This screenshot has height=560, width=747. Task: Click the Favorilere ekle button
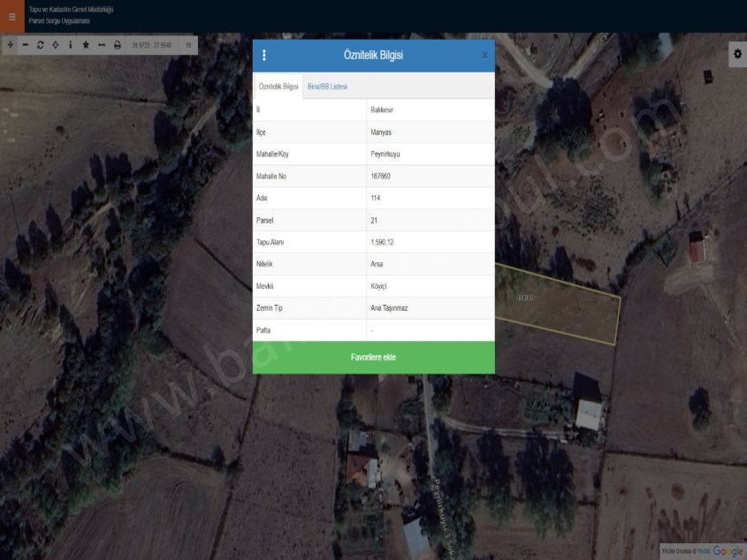click(x=373, y=358)
